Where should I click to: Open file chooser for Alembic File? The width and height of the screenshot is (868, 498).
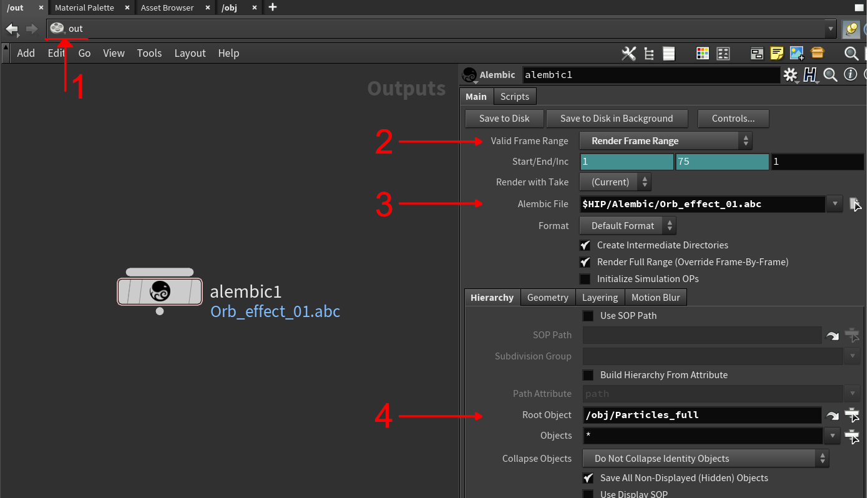(x=855, y=204)
